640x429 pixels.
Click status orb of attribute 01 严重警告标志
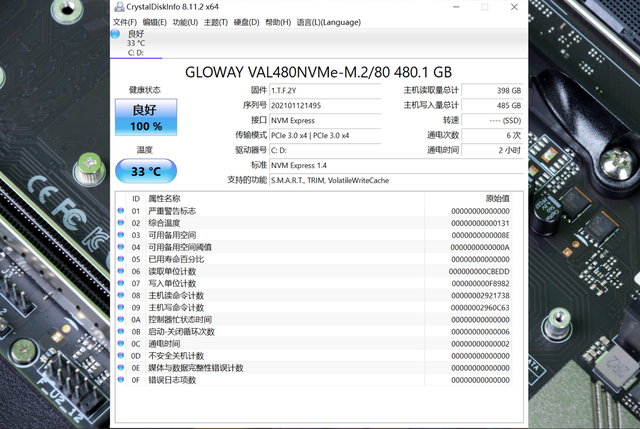click(120, 211)
